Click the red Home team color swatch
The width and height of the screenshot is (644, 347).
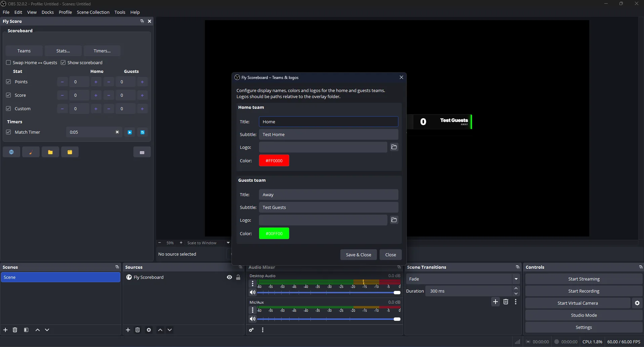click(274, 161)
